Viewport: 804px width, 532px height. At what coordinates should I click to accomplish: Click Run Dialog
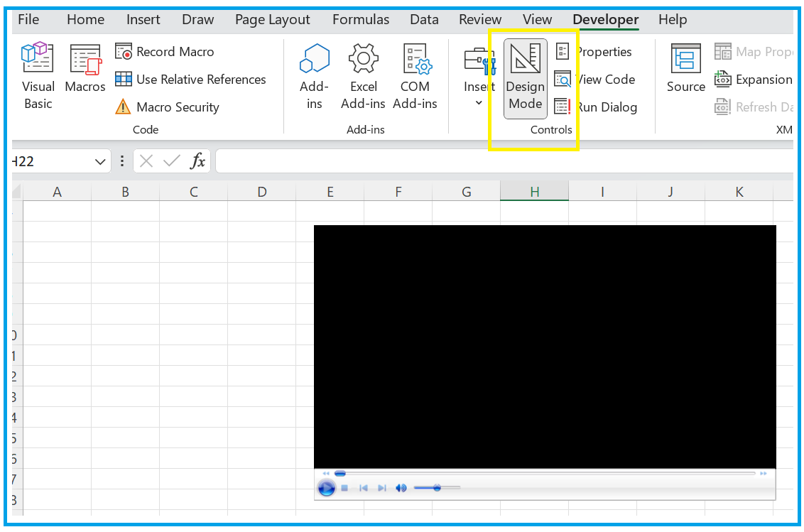(x=596, y=107)
